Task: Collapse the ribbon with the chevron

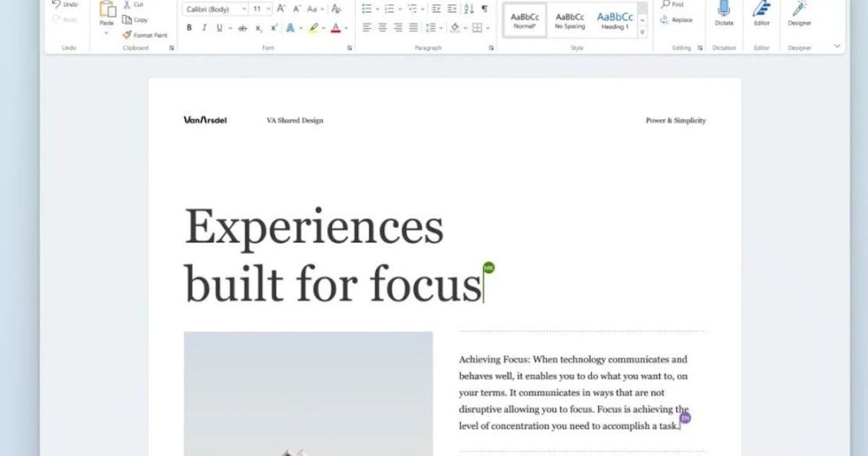Action: 838,46
